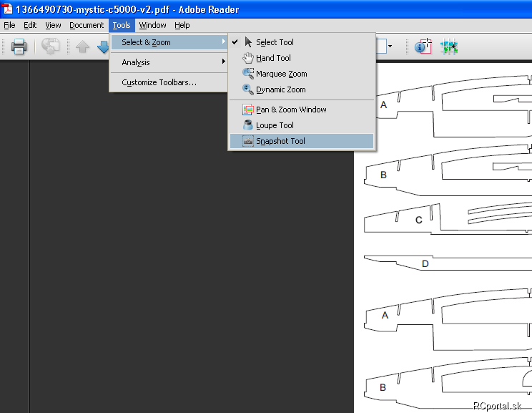Click the green marquee grid toolbar icon
Image resolution: width=532 pixels, height=413 pixels.
449,47
